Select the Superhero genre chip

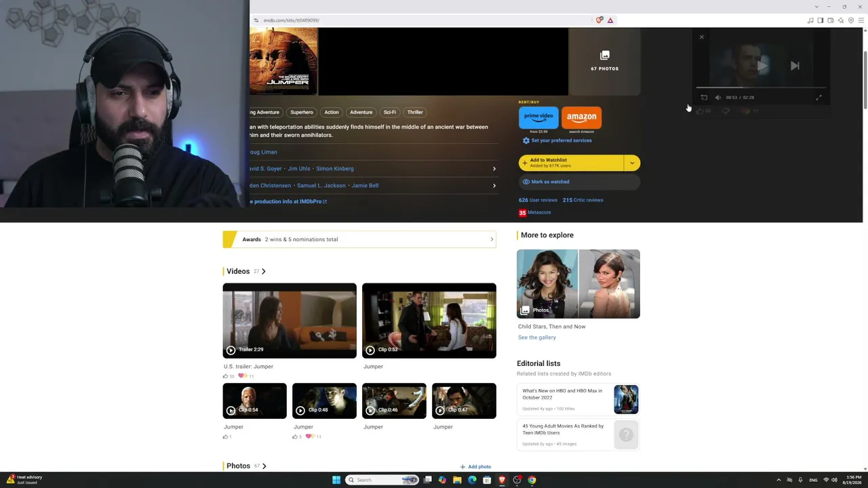coord(302,113)
